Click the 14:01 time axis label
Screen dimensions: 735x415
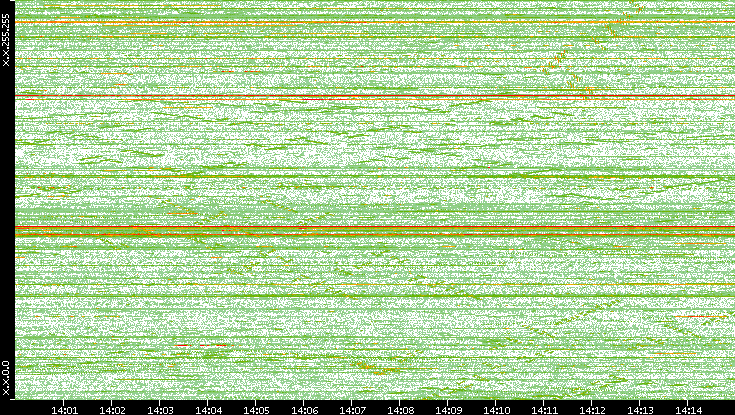64,410
